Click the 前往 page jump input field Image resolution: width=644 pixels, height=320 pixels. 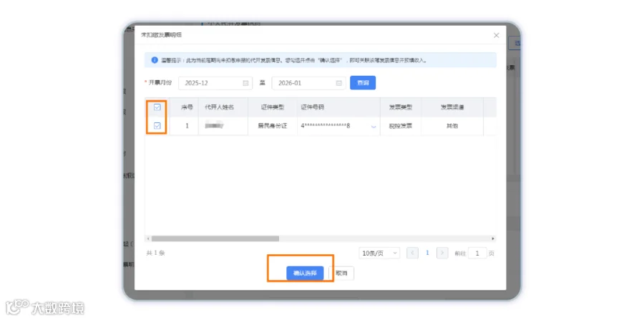click(477, 253)
